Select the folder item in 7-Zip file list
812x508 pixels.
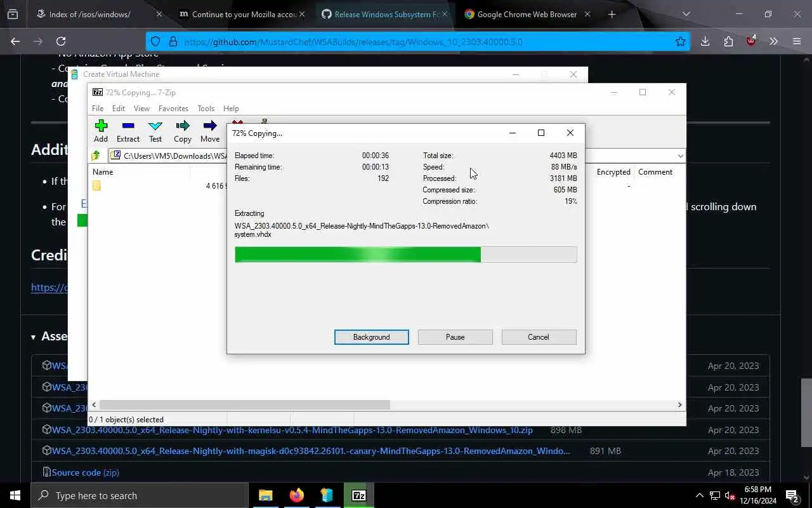coord(96,185)
